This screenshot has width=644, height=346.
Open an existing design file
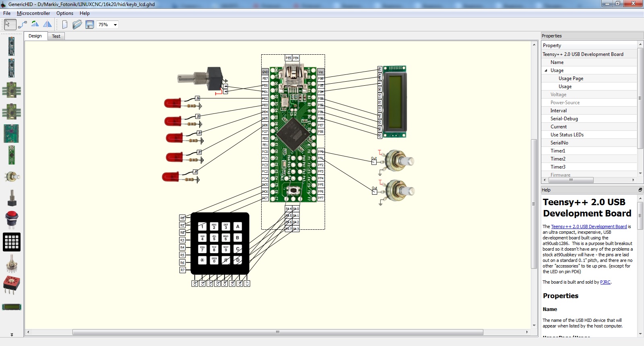[x=77, y=25]
